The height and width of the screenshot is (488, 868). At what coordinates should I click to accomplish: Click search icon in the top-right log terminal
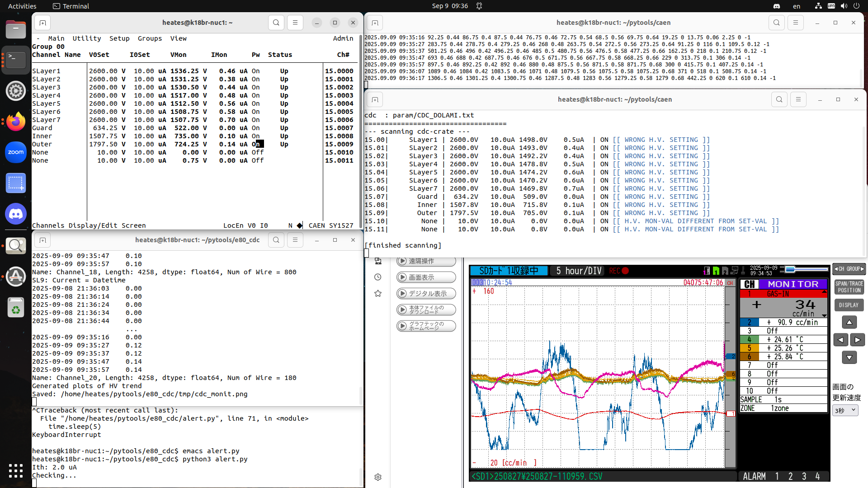coord(777,23)
